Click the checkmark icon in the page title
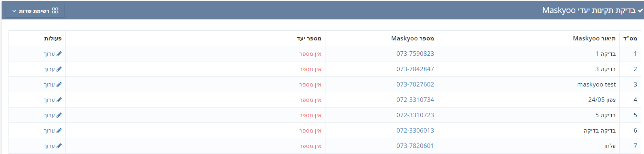644x154 pixels. click(x=640, y=11)
